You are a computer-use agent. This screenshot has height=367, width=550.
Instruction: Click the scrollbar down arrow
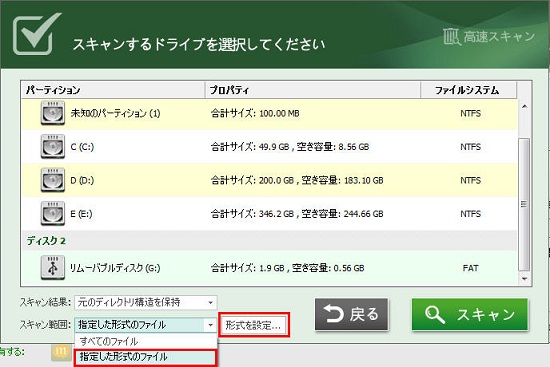pyautogui.click(x=524, y=279)
